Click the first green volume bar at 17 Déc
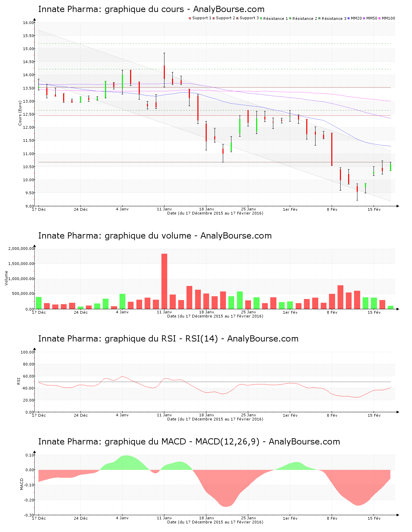This screenshot has width=412, height=532. tap(38, 303)
